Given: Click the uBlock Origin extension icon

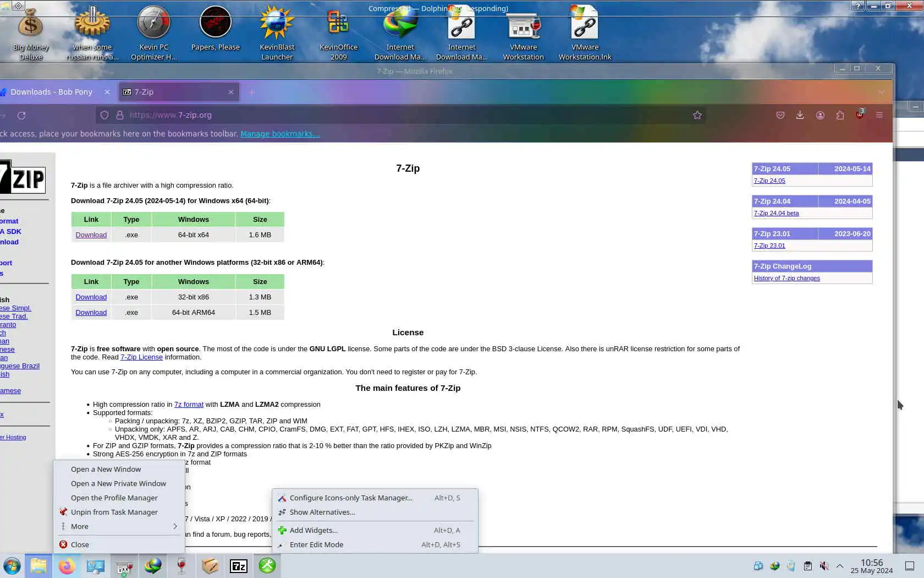Looking at the screenshot, I should click(860, 114).
